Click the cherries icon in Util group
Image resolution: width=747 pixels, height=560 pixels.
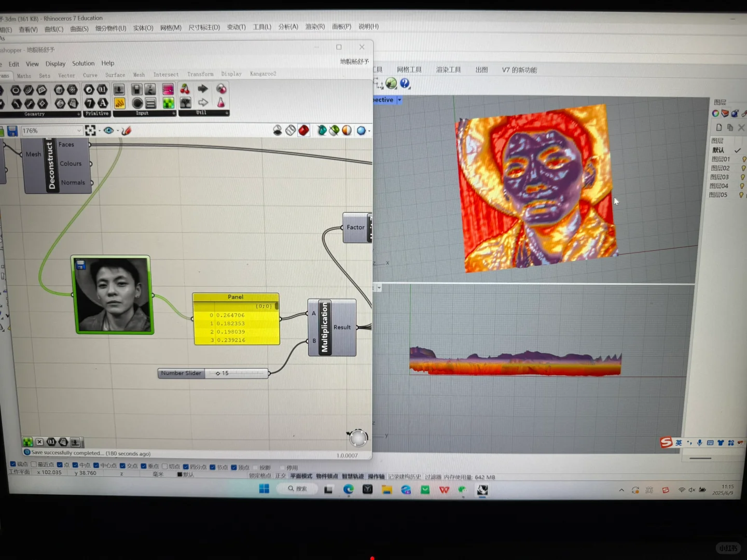click(x=185, y=89)
